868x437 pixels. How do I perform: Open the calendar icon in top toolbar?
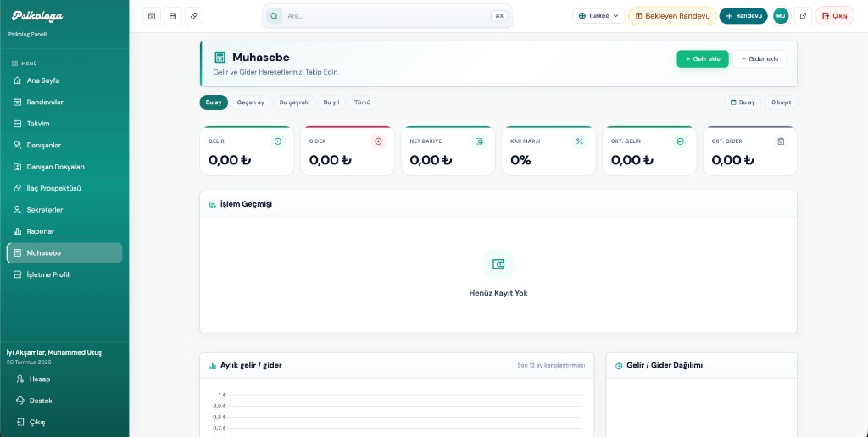pos(173,16)
